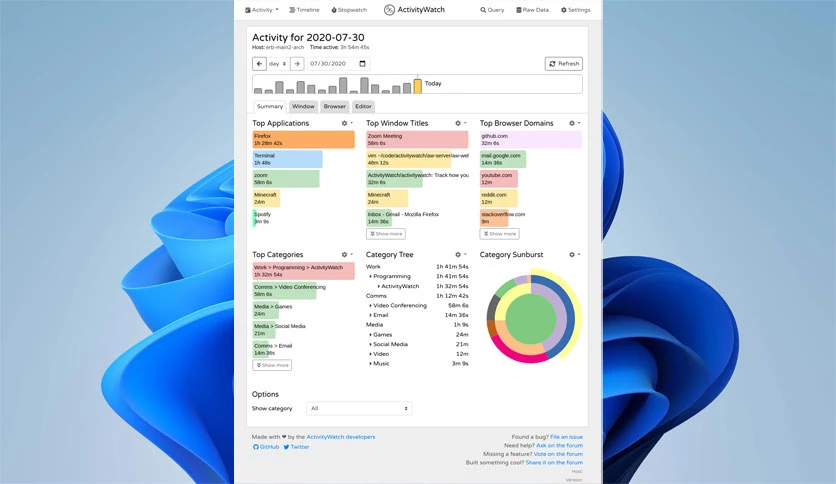
Task: Open the Twitter footer link
Action: 296,447
